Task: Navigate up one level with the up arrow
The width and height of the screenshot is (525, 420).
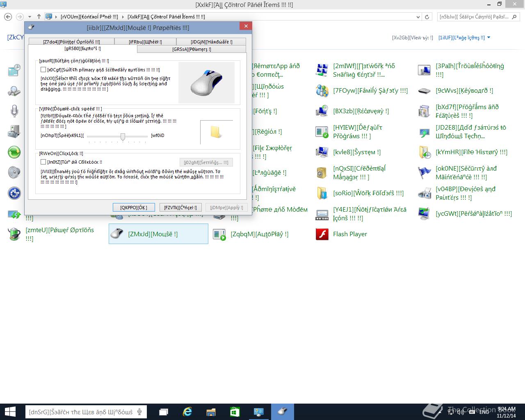Action: [x=39, y=17]
